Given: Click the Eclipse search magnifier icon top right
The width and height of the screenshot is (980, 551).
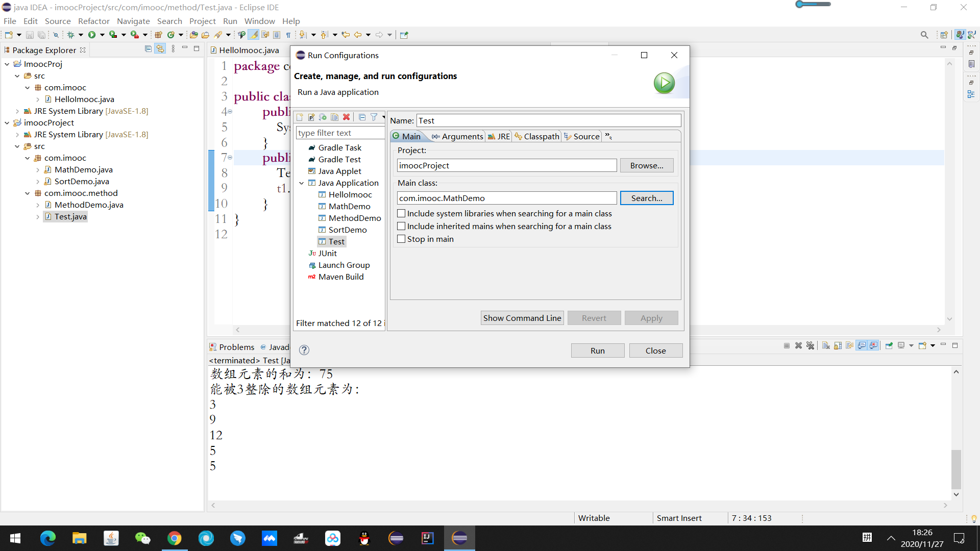Looking at the screenshot, I should click(x=924, y=35).
